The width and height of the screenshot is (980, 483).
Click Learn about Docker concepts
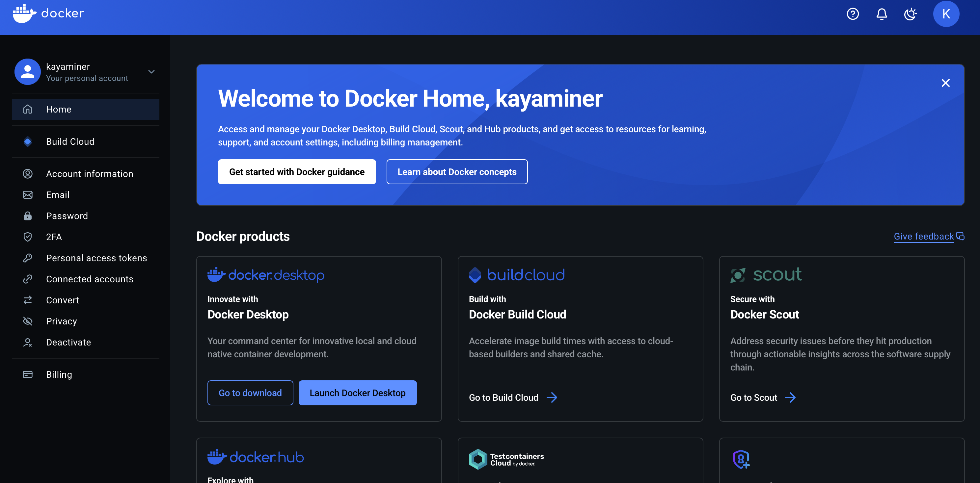click(457, 172)
